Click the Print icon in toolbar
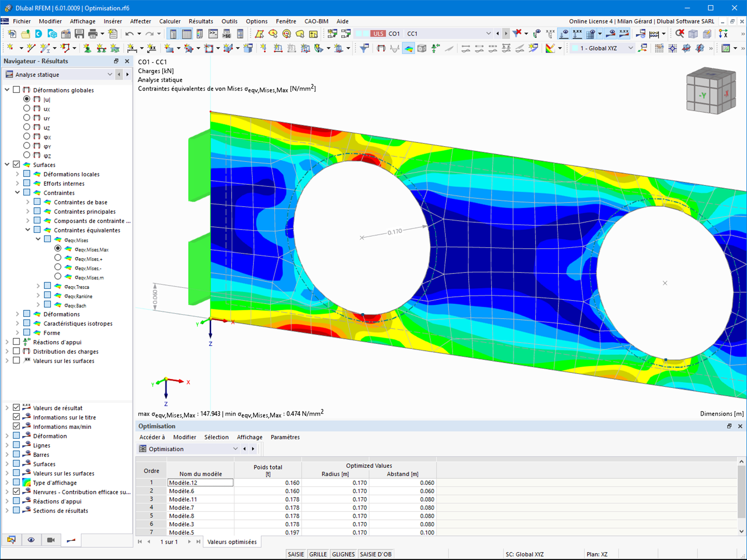 point(93,34)
